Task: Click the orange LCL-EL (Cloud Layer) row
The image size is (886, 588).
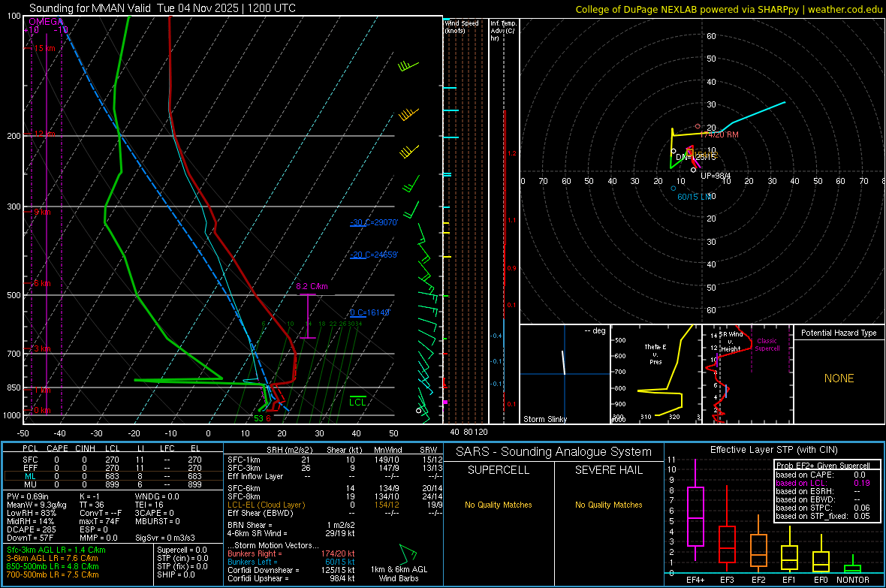Action: (335, 505)
